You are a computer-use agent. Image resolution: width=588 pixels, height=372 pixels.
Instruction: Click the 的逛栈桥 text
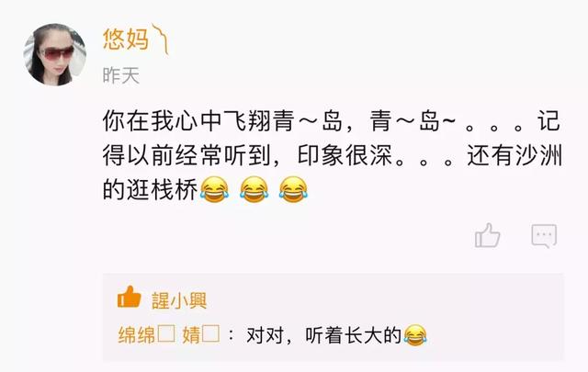point(150,190)
